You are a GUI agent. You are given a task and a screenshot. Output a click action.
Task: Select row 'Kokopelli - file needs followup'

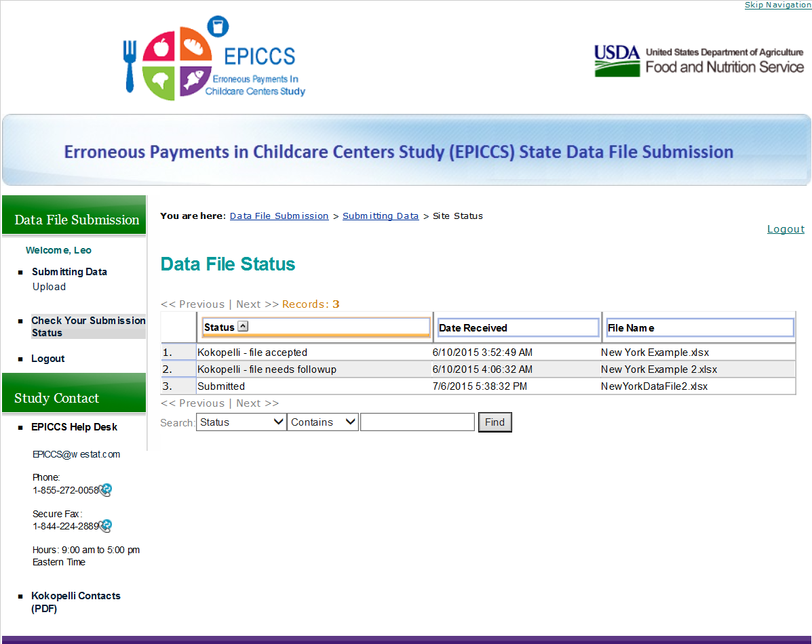click(x=478, y=369)
